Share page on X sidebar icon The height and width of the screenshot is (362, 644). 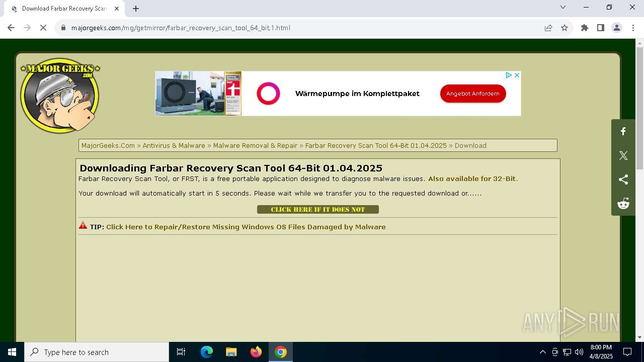pos(623,155)
